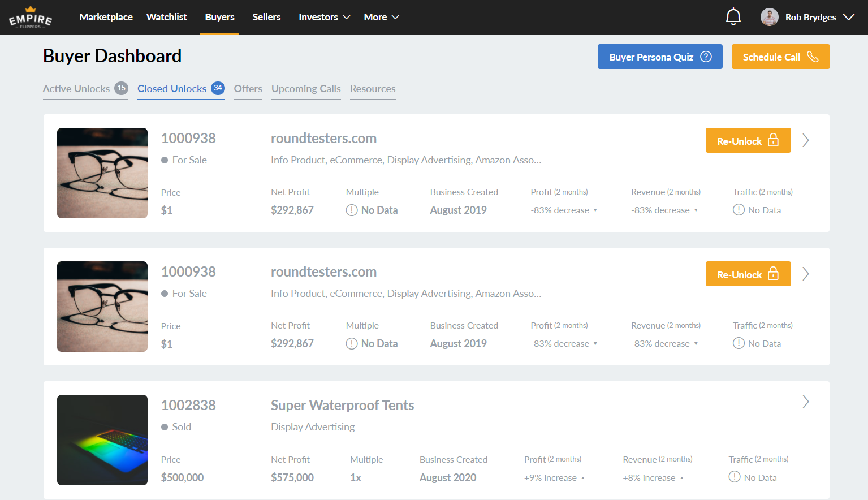Viewport: 868px width, 500px height.
Task: Click the For Sale status dot in first 1000938 card
Action: (x=165, y=160)
